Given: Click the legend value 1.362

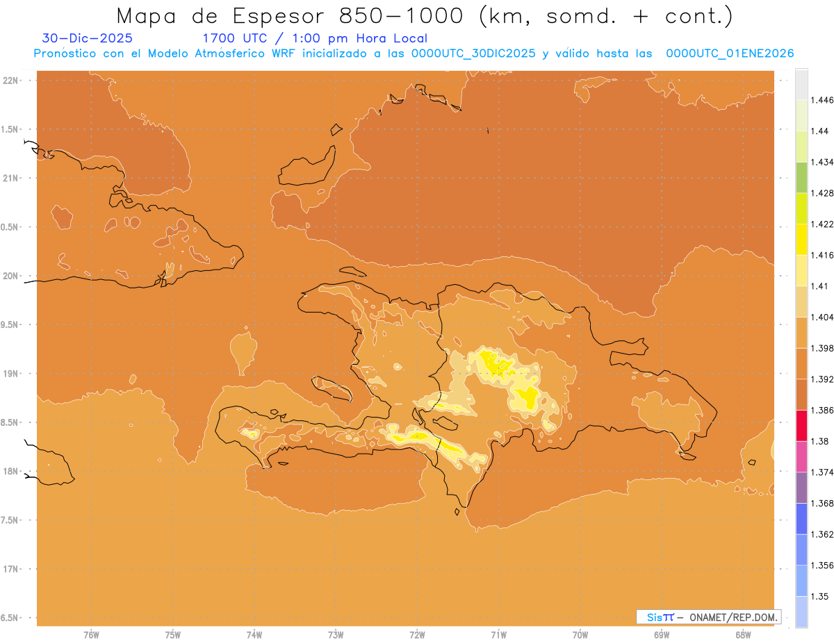Looking at the screenshot, I should coord(822,534).
